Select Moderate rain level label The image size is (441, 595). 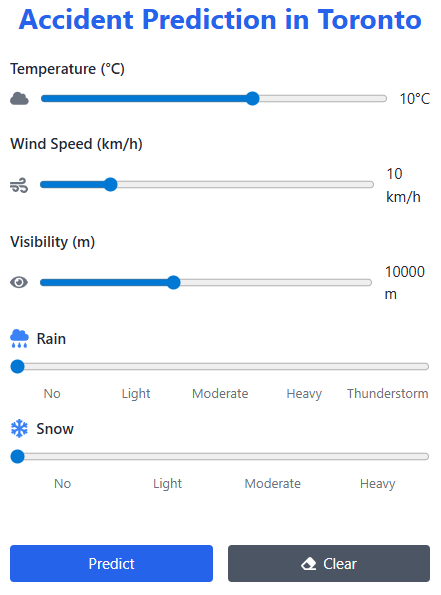click(x=220, y=394)
